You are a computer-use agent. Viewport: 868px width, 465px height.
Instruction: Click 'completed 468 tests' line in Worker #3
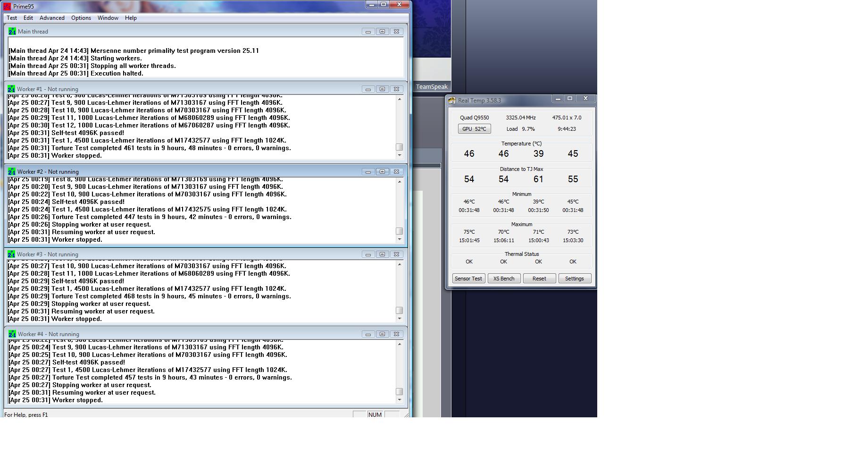point(149,296)
